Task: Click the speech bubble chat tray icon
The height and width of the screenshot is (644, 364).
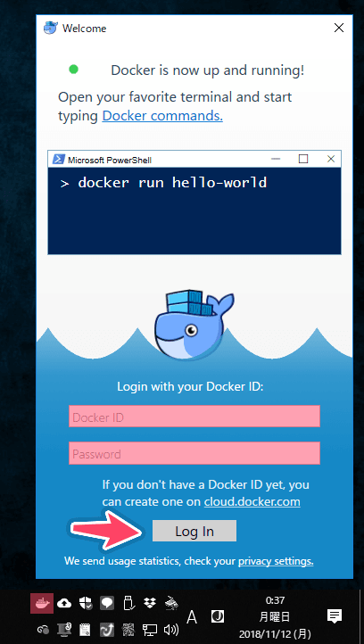Action: 107,603
